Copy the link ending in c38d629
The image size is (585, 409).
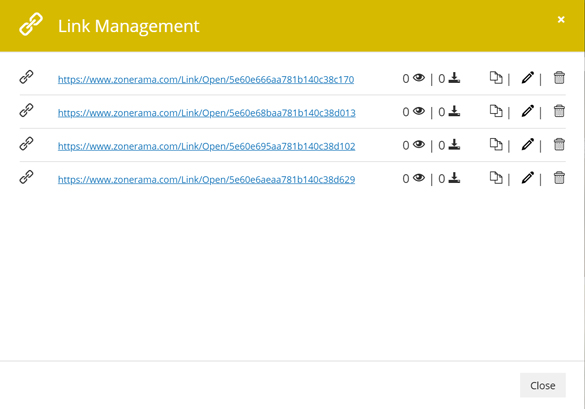(x=496, y=178)
